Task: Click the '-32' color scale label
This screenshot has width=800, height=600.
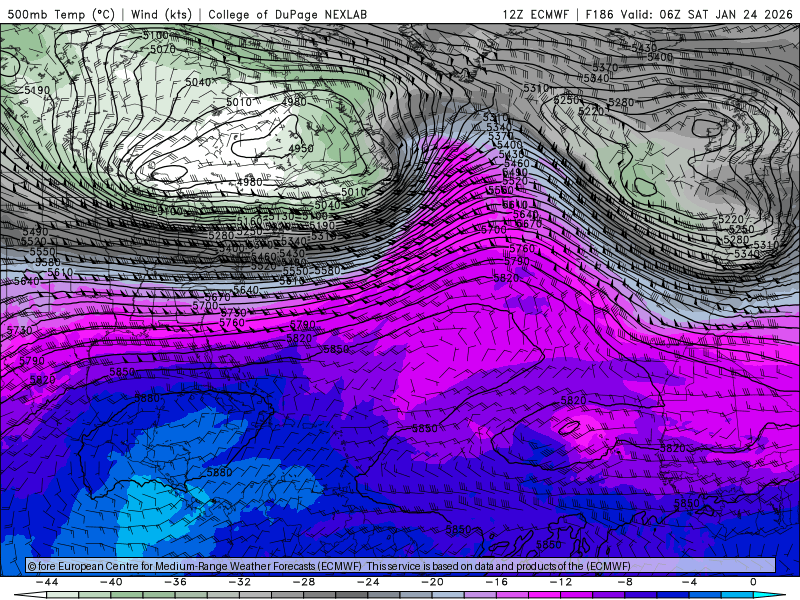Action: coord(239,582)
